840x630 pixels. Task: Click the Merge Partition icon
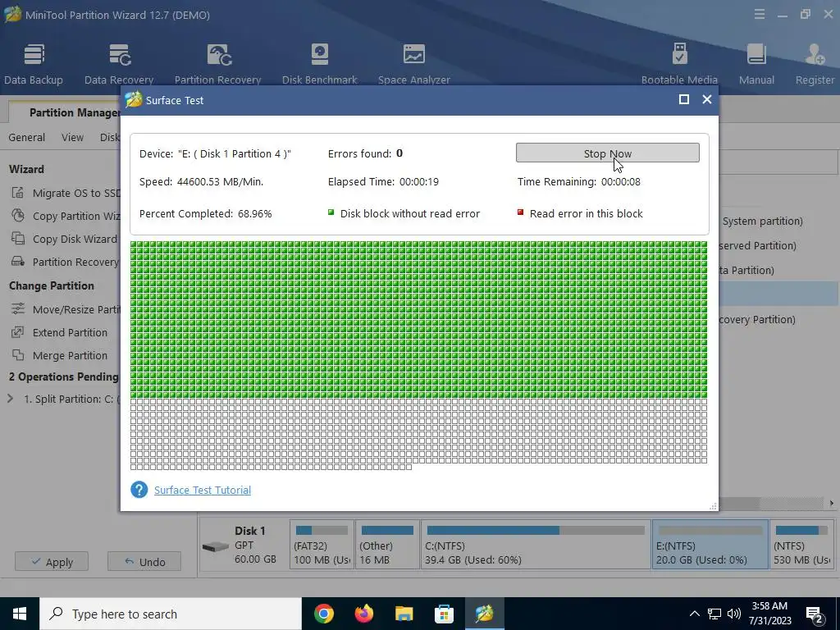coord(18,355)
